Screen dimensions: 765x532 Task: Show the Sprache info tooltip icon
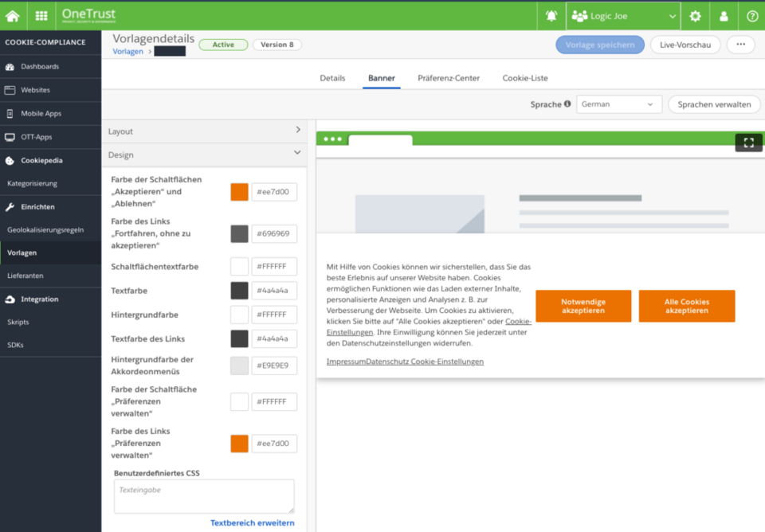(x=567, y=104)
